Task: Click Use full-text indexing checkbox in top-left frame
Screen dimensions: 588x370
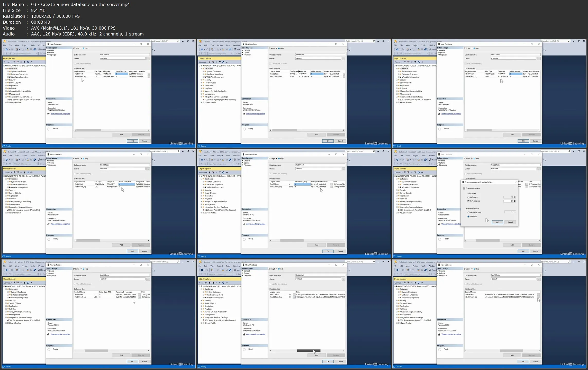Action: 75,64
